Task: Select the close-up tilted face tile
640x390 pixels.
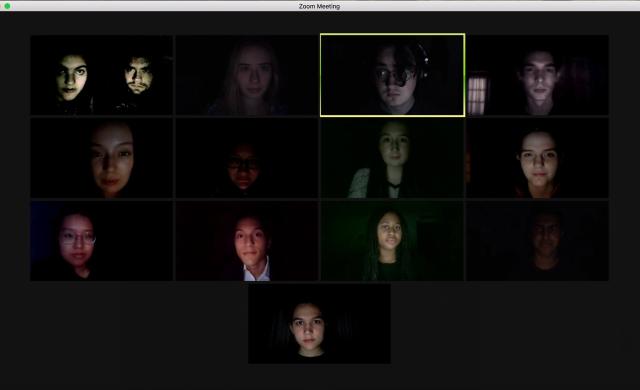Action: pos(102,158)
